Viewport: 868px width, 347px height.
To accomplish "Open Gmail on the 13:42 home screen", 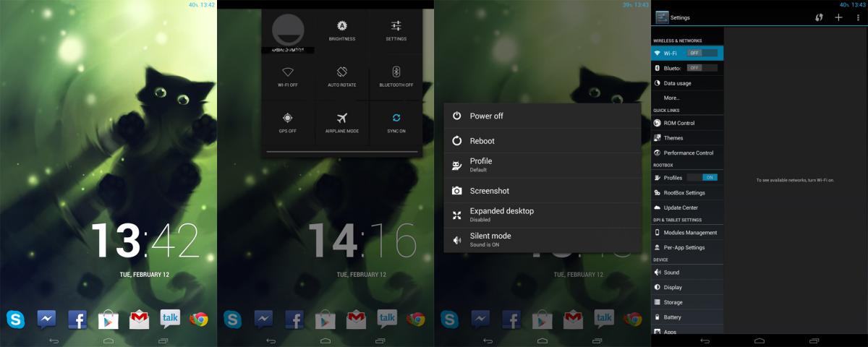I will [140, 319].
